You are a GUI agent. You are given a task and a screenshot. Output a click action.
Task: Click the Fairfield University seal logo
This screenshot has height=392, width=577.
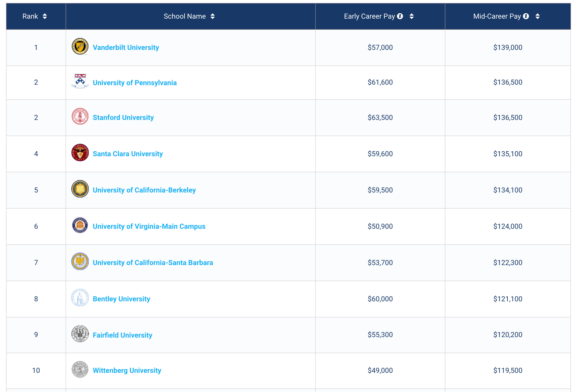click(80, 334)
